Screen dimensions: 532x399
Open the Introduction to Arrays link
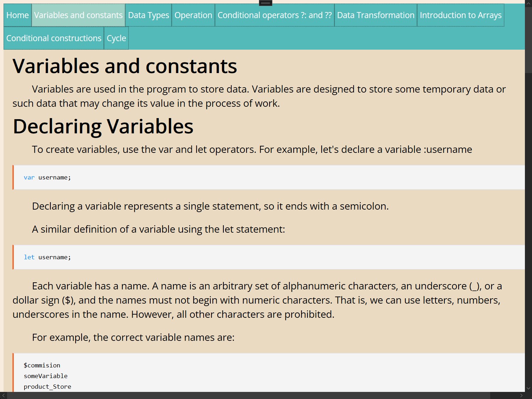click(460, 15)
